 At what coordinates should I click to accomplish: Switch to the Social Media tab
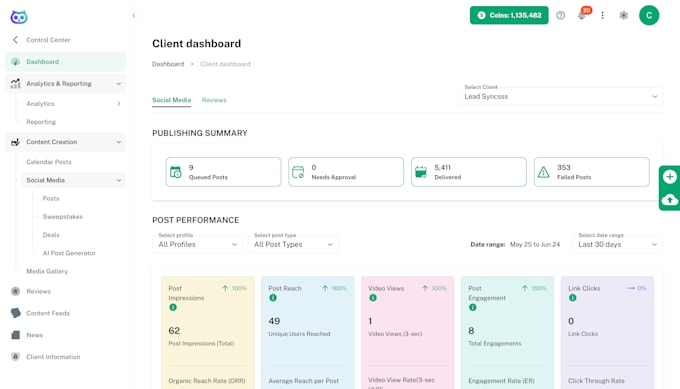pos(171,100)
